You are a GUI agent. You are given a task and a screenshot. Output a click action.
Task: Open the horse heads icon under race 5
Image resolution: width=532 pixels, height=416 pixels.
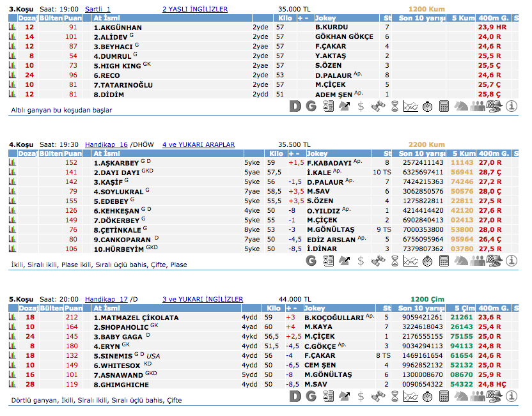point(460,397)
